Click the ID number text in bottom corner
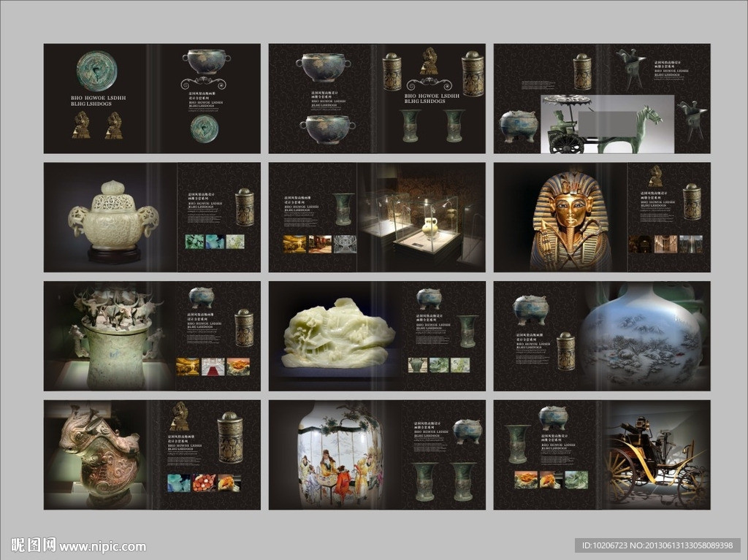Viewport: 748px width, 560px height. 657,545
